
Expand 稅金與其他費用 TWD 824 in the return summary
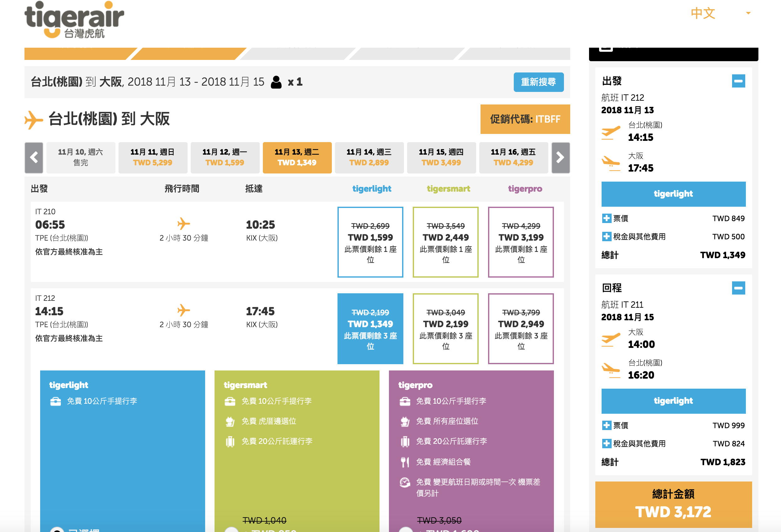tap(606, 444)
